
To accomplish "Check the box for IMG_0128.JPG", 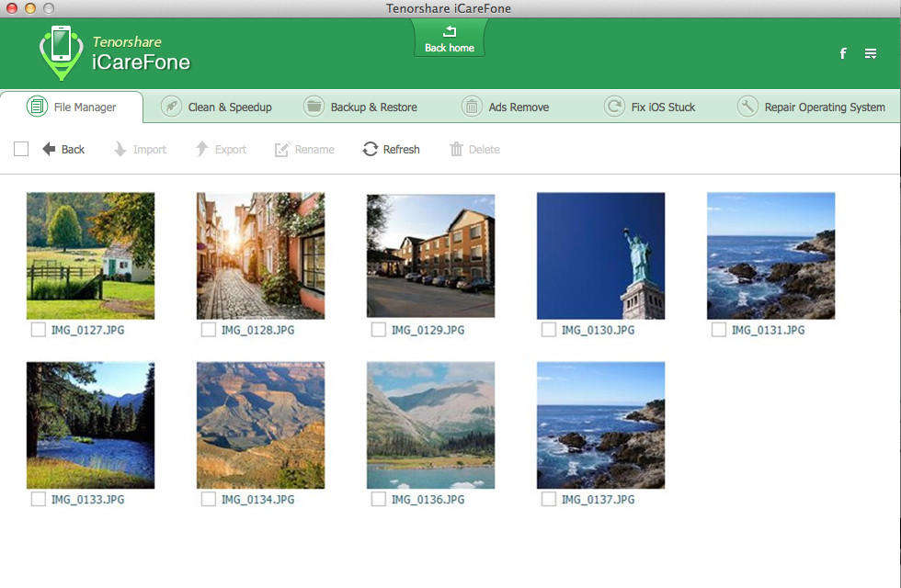I will click(209, 330).
